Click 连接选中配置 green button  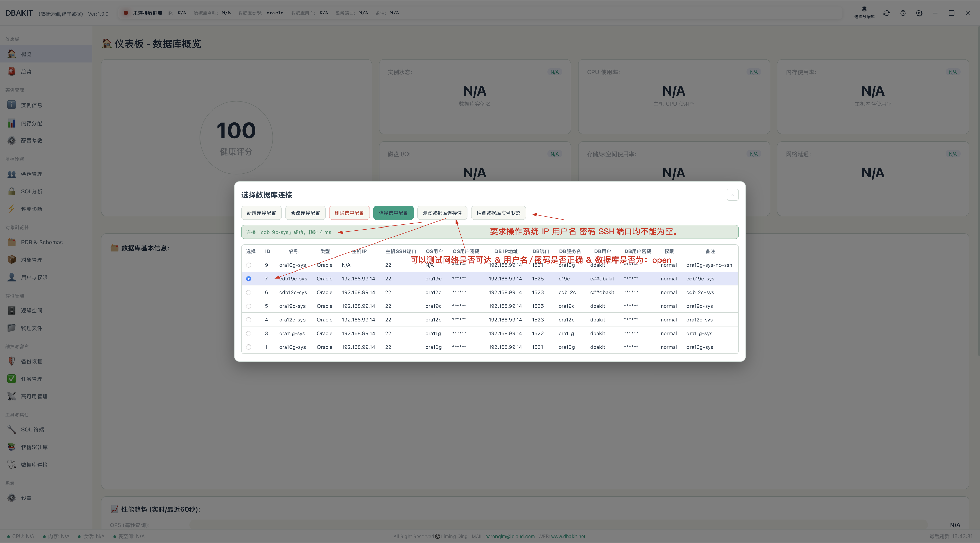[394, 213]
